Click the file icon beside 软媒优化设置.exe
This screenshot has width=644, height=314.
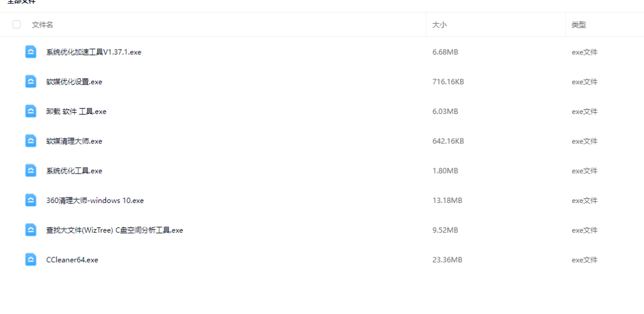pyautogui.click(x=31, y=82)
